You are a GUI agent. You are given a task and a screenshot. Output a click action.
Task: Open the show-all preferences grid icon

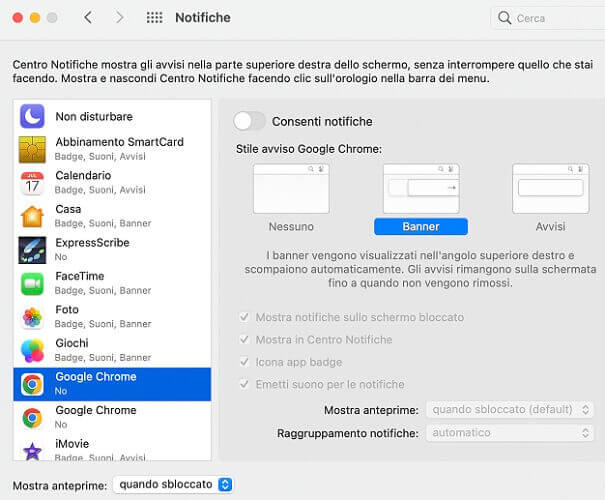154,17
